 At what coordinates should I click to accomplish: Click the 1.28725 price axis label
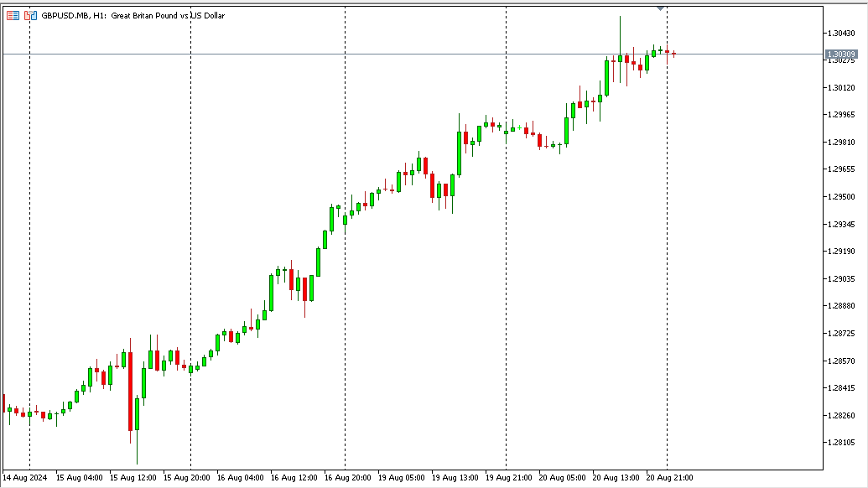coord(841,333)
